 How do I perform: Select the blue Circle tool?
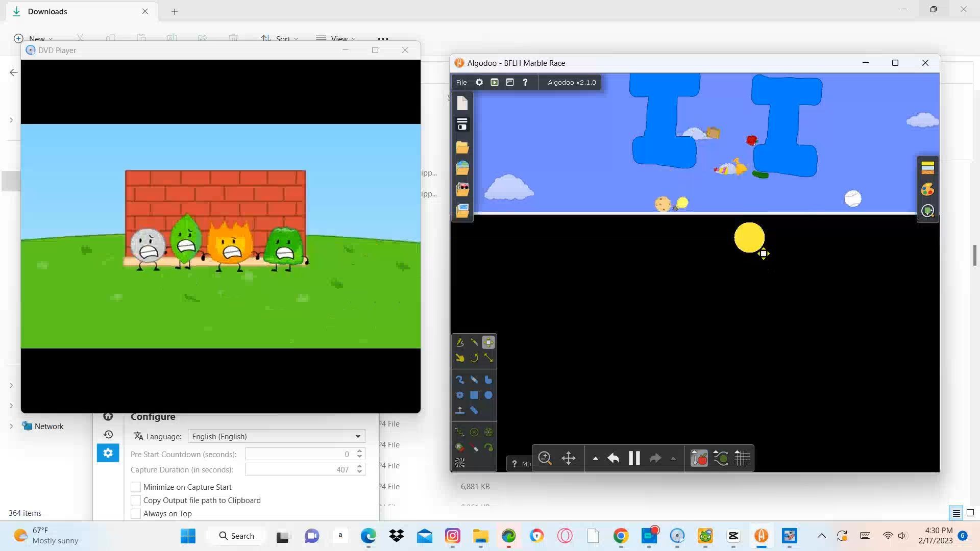[488, 395]
